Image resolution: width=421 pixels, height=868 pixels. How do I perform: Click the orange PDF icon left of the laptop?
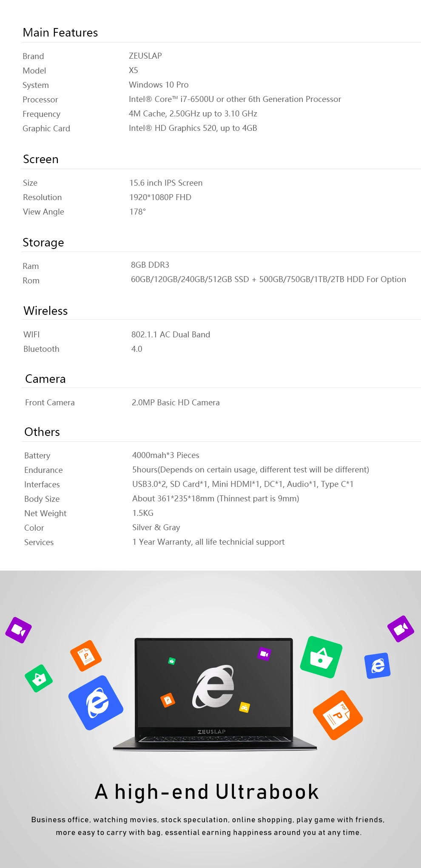click(x=86, y=656)
